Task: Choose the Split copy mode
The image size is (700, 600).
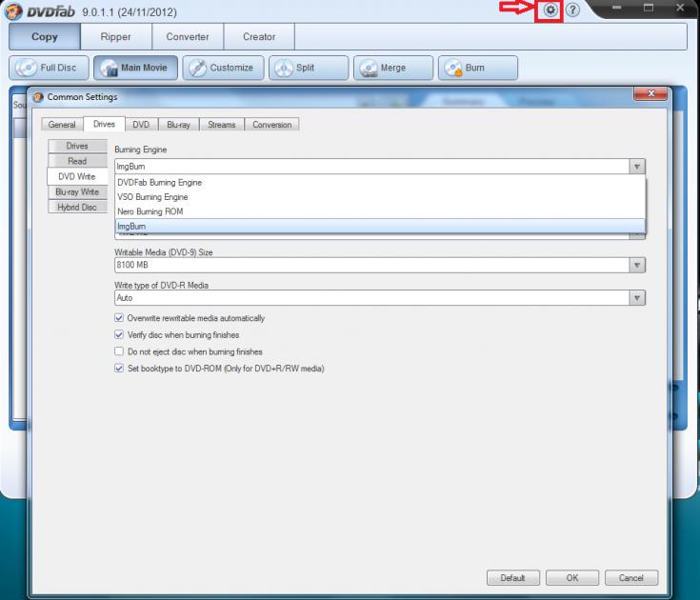Action: pyautogui.click(x=309, y=68)
